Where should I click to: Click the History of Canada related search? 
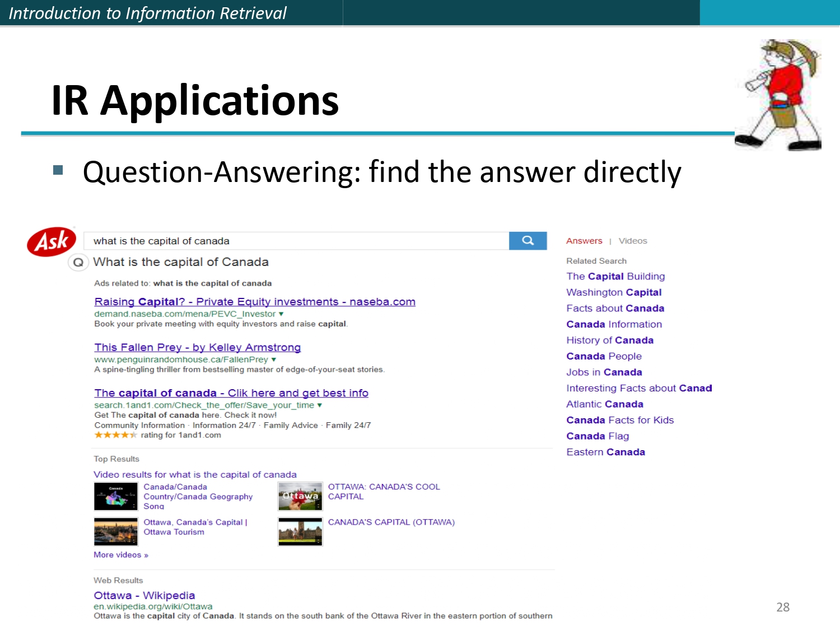click(610, 340)
